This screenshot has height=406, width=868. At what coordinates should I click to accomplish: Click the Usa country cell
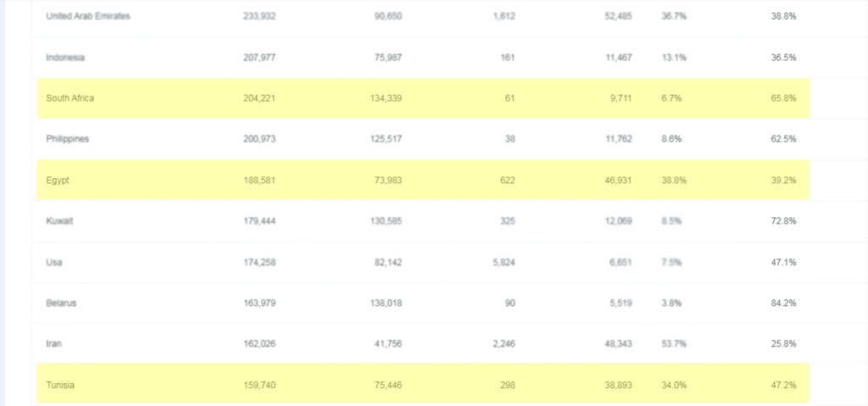(x=54, y=262)
